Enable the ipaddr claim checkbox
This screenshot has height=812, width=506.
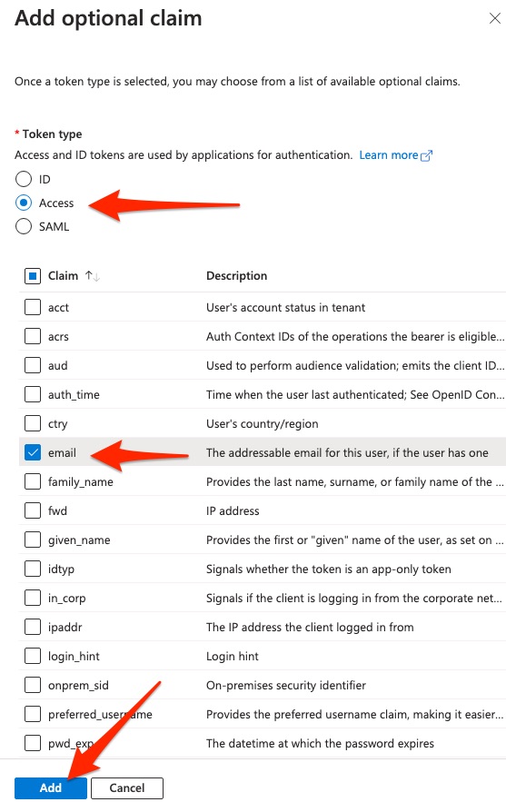click(33, 627)
